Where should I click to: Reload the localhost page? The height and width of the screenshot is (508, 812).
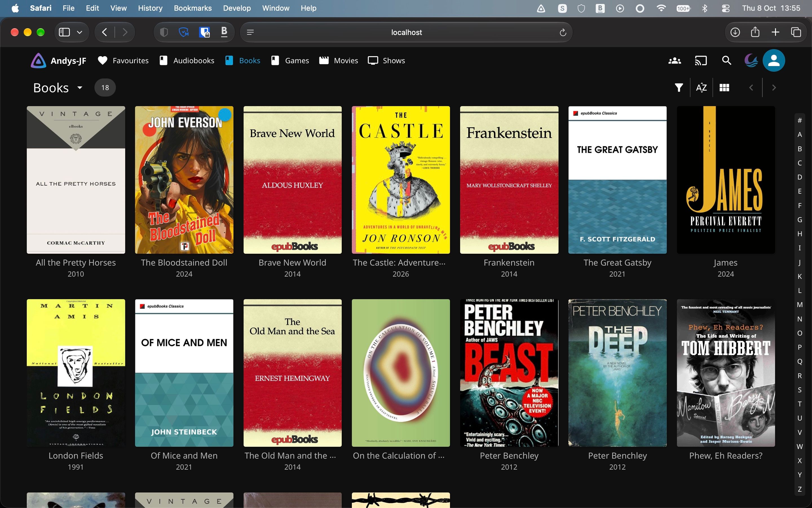click(x=563, y=32)
